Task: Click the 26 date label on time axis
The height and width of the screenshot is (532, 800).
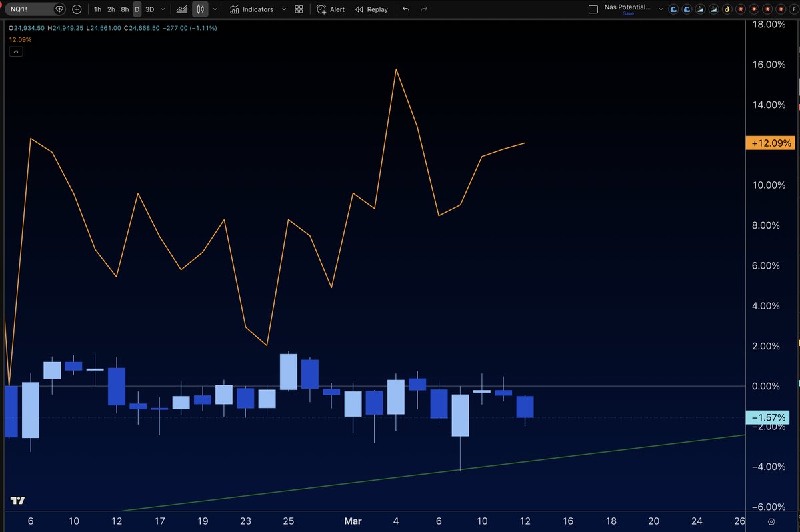Action: (x=739, y=521)
